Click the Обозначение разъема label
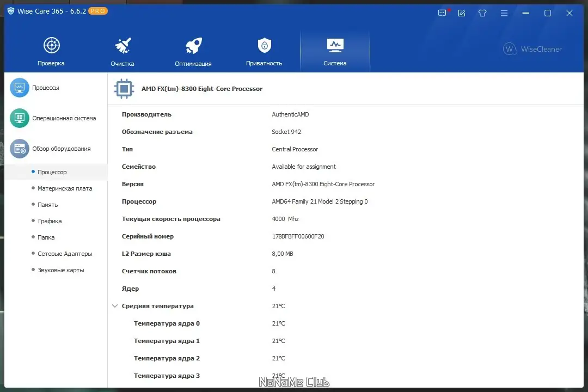The width and height of the screenshot is (588, 392). click(x=157, y=132)
